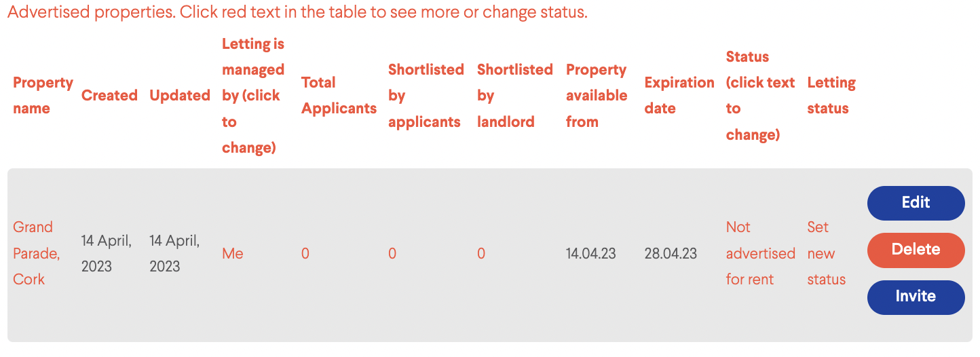Delete the Grand Parade property listing
Viewport: 980px width, 357px height.
(x=916, y=250)
